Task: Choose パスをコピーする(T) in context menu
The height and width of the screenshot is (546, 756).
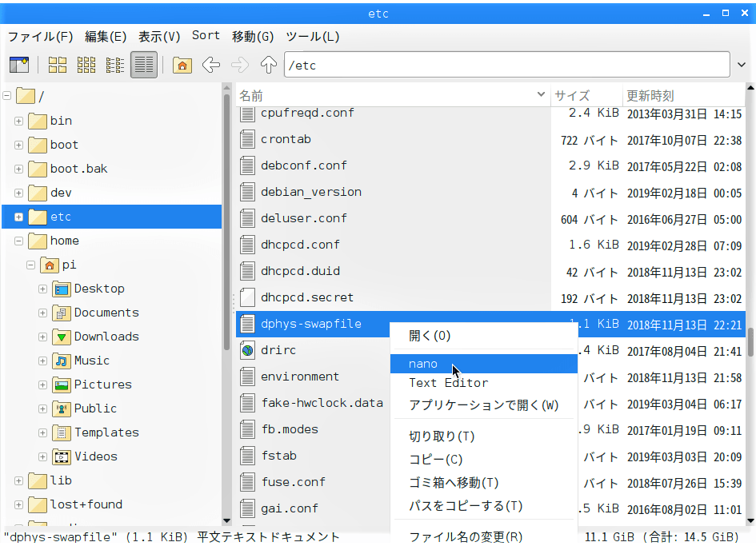Action: [483, 505]
